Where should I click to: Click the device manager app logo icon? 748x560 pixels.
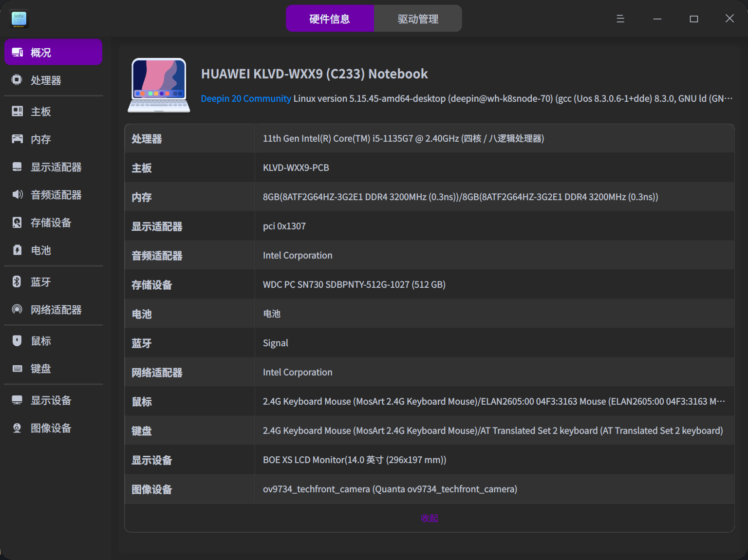tap(19, 19)
